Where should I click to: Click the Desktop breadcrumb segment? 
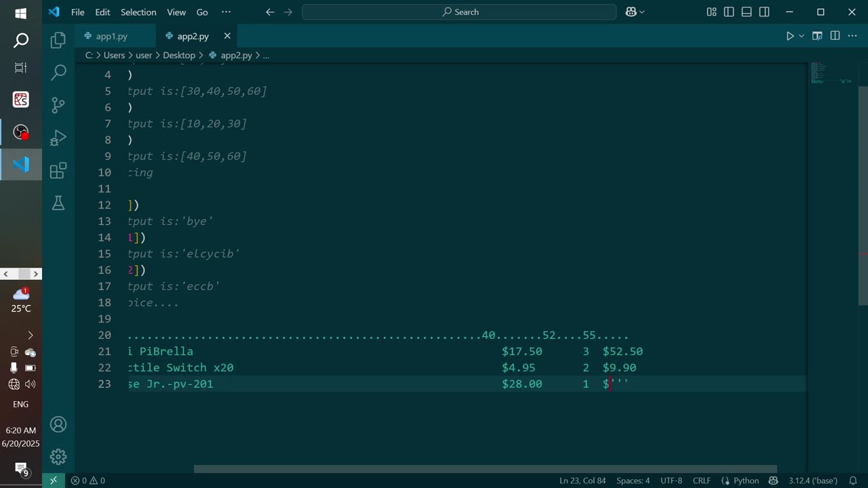(x=179, y=56)
